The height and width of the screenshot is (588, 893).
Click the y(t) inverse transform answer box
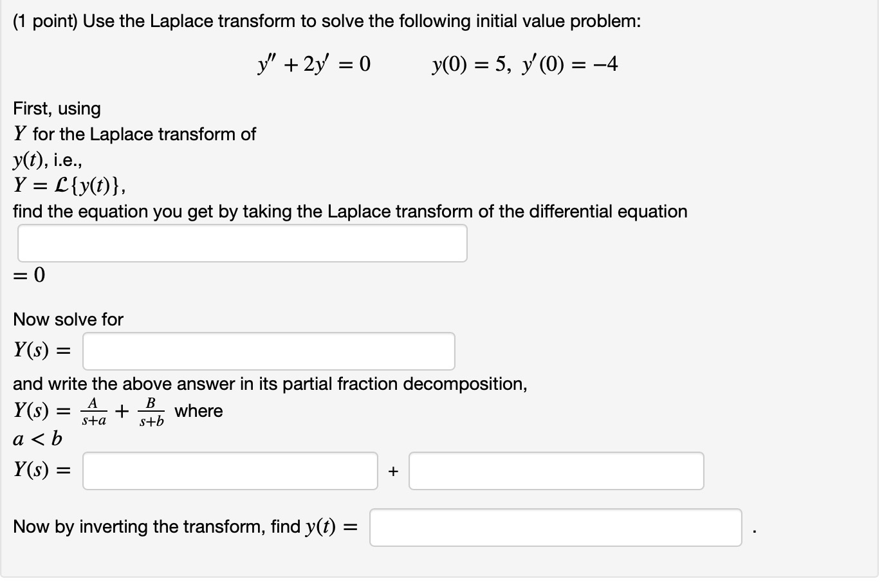coord(555,527)
